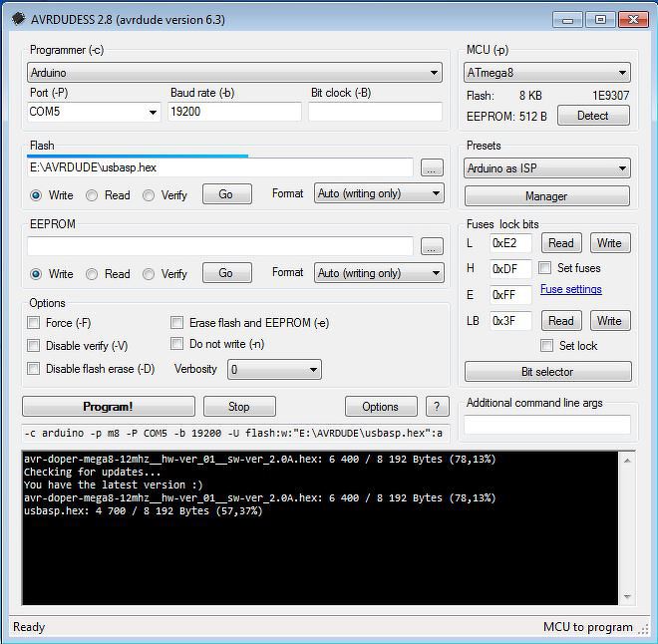Check Do not write (-n)
658x644 pixels.
[x=177, y=344]
